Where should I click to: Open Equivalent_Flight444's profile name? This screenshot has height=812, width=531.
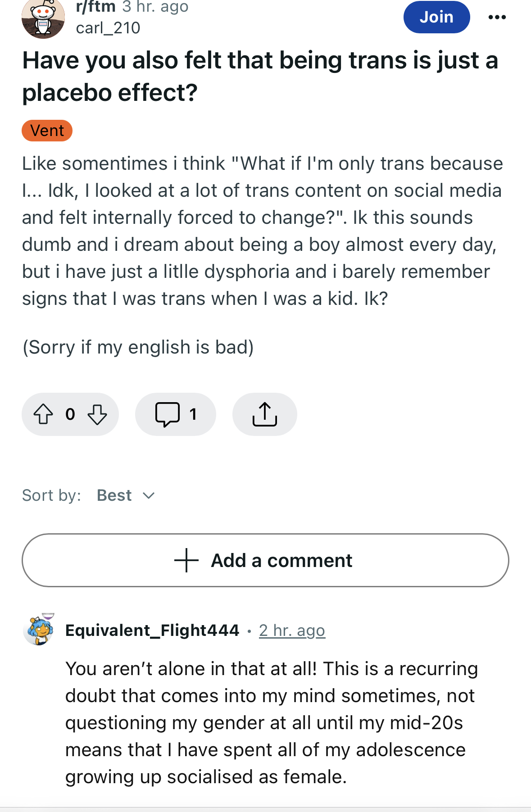tap(152, 630)
